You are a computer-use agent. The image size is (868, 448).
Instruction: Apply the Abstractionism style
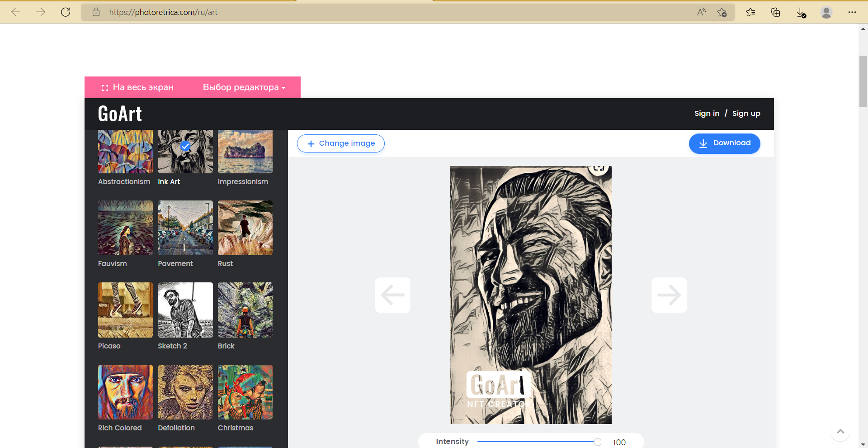(x=125, y=152)
